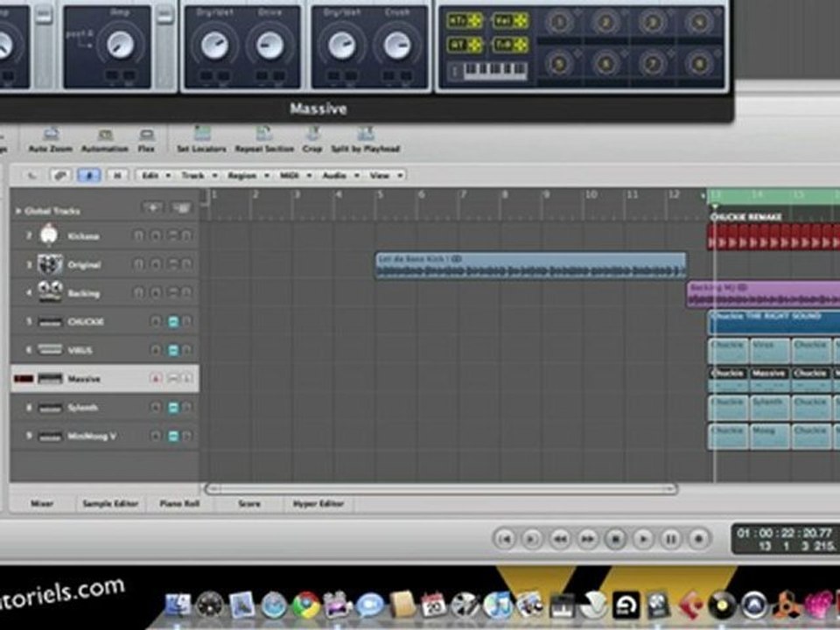The width and height of the screenshot is (840, 630).
Task: Click the Amp knob in Massive
Action: pos(120,45)
